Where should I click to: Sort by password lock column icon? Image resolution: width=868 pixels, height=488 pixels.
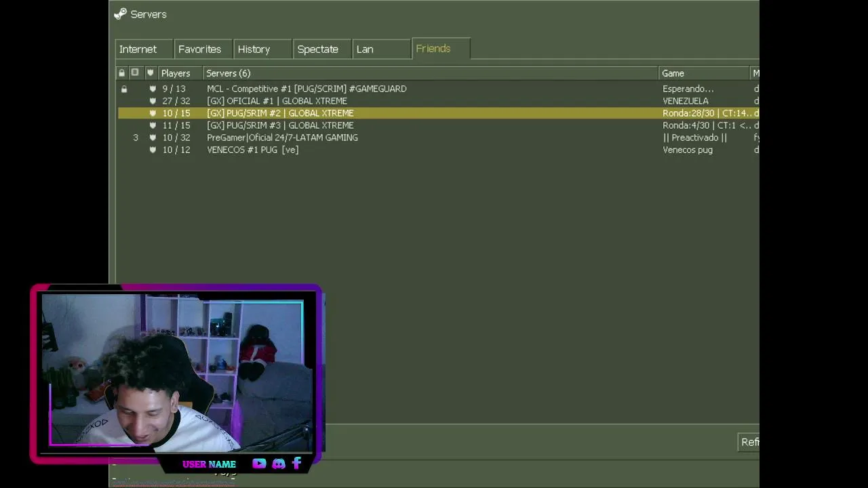(122, 73)
